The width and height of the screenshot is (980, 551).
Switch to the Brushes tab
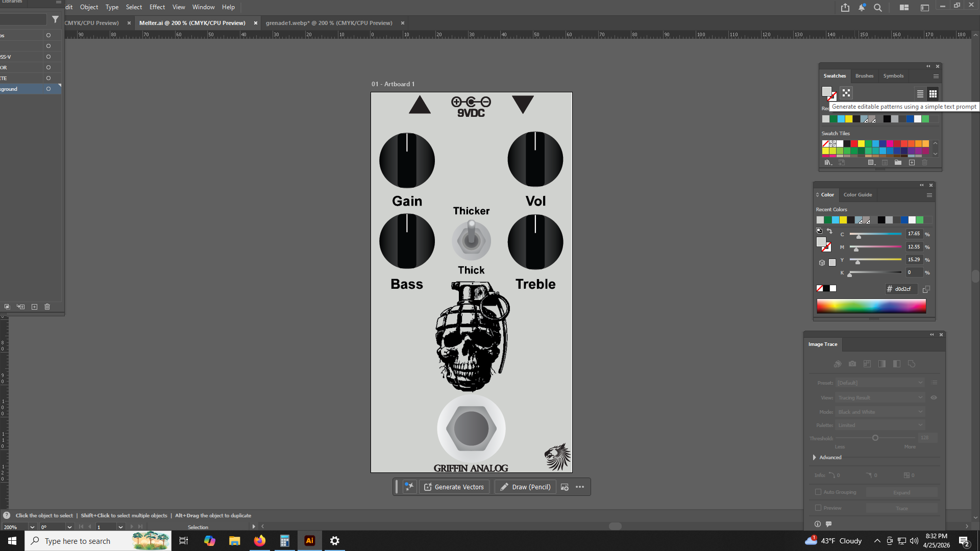coord(864,76)
